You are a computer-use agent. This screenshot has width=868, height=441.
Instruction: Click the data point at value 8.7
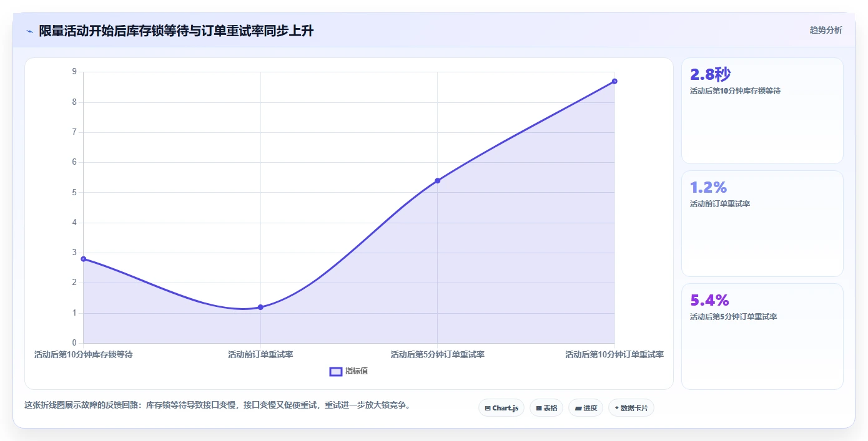pos(614,81)
